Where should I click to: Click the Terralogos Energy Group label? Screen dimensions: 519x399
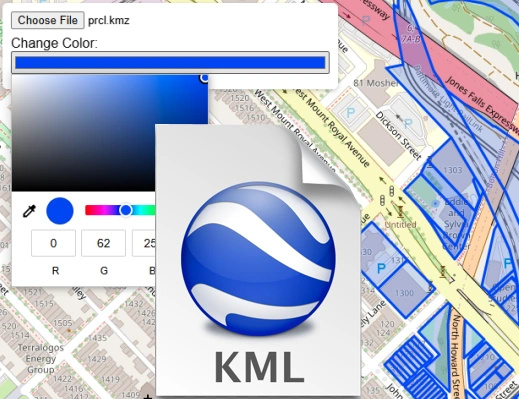point(40,359)
